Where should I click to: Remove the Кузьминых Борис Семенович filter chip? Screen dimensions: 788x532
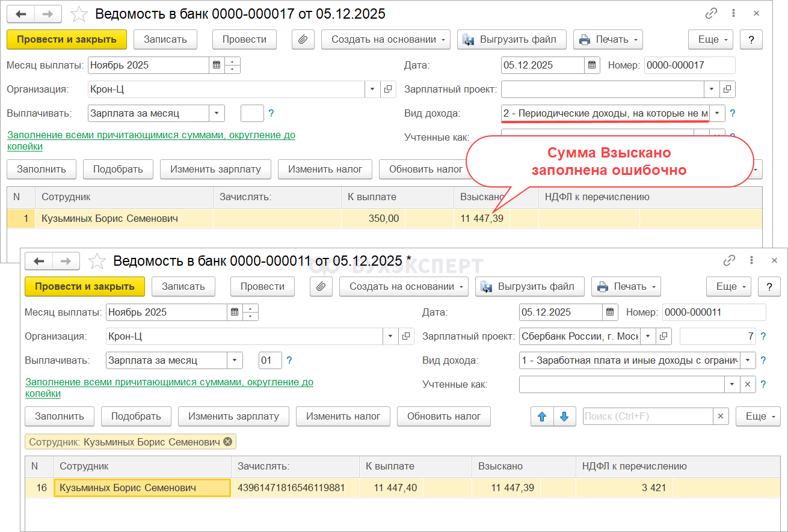(227, 442)
